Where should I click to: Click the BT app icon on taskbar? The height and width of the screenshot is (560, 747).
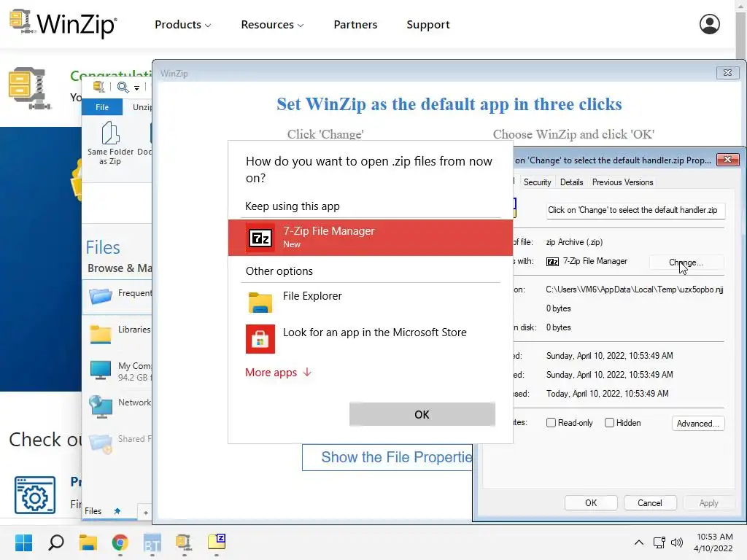[x=152, y=542]
